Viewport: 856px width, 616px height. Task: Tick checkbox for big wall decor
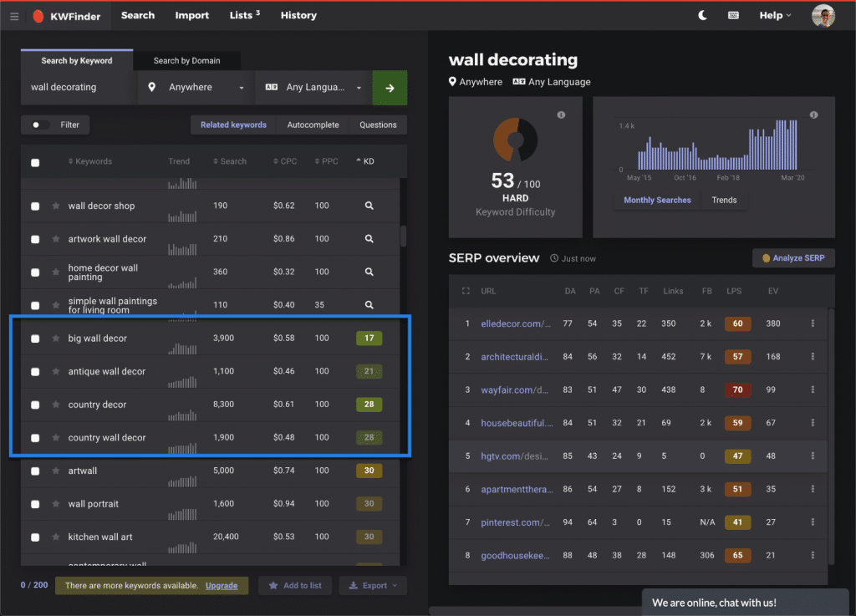point(35,339)
